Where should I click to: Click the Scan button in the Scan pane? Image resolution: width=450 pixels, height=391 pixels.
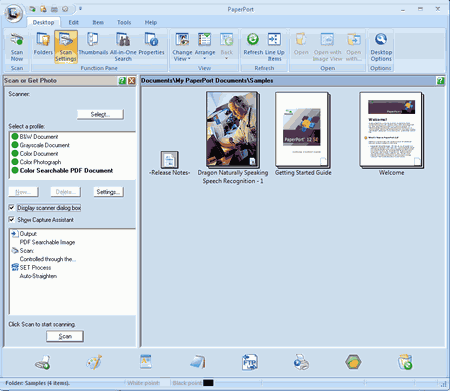tap(65, 336)
